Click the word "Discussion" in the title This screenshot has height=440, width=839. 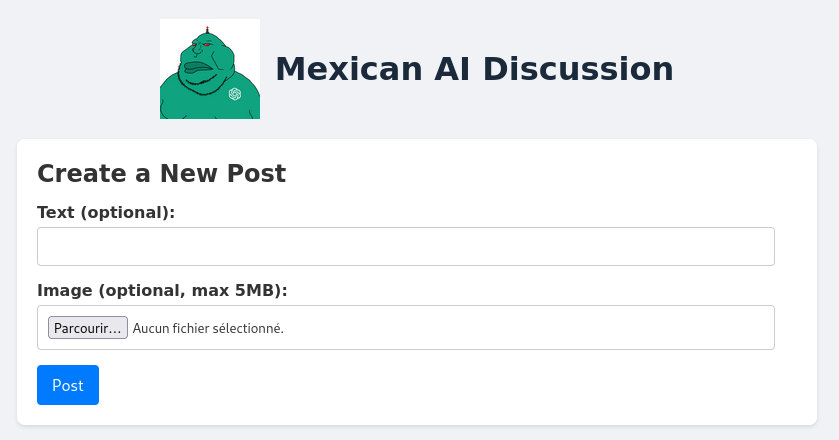578,69
